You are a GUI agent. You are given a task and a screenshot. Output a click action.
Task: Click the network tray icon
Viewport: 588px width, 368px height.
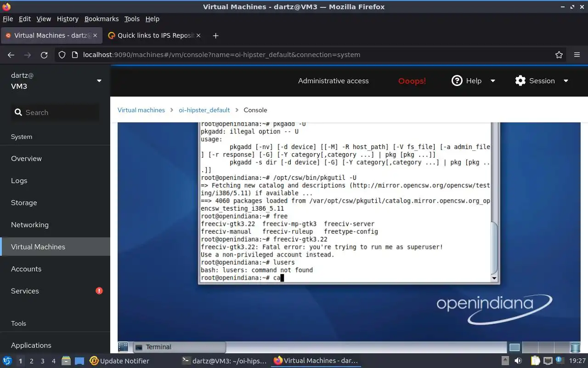pos(548,361)
